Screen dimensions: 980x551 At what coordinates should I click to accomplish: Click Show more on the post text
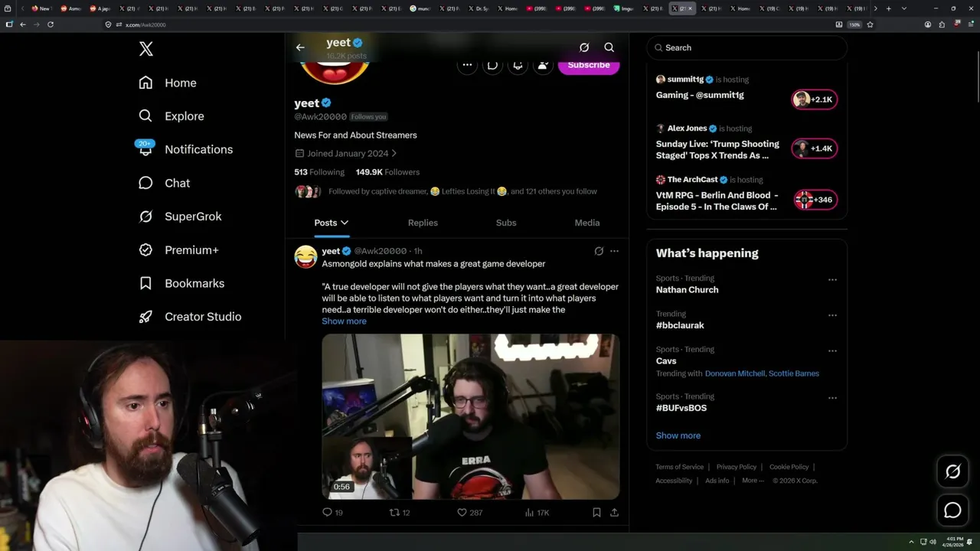pos(344,321)
